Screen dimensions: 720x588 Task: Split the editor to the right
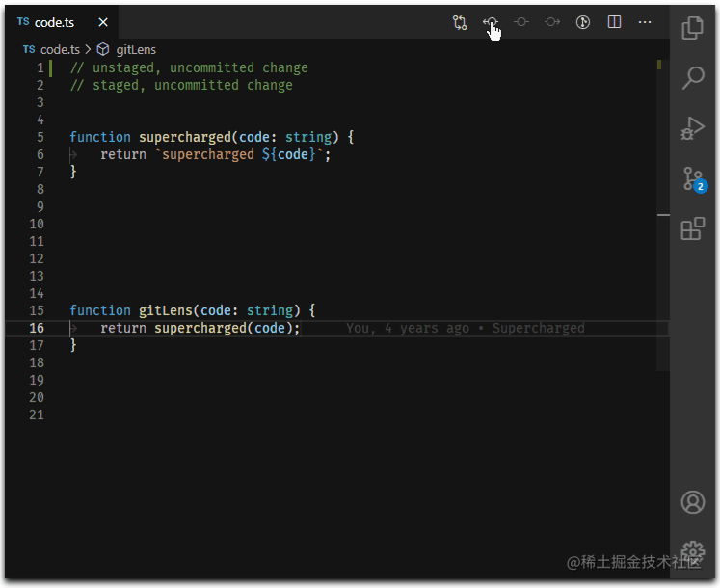[x=614, y=22]
